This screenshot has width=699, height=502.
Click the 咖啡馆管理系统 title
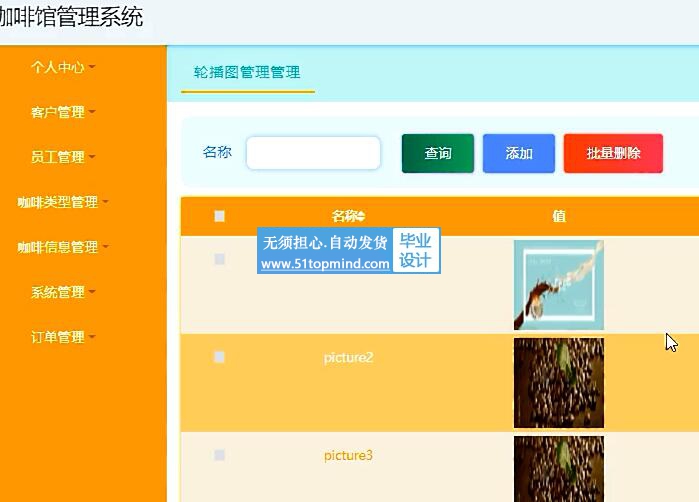tap(71, 17)
